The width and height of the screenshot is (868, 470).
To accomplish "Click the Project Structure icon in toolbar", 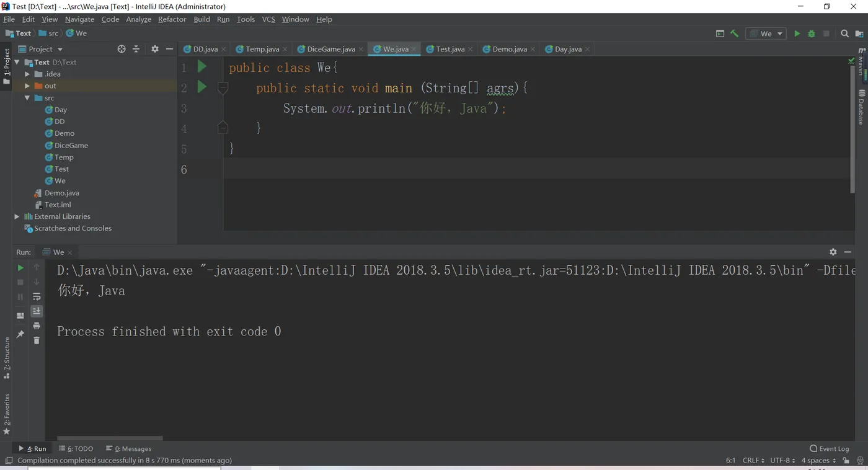I will tap(859, 33).
